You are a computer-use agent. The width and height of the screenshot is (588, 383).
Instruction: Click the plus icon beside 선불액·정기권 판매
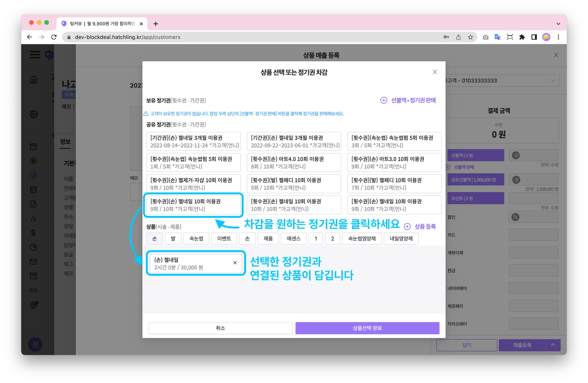coord(384,100)
